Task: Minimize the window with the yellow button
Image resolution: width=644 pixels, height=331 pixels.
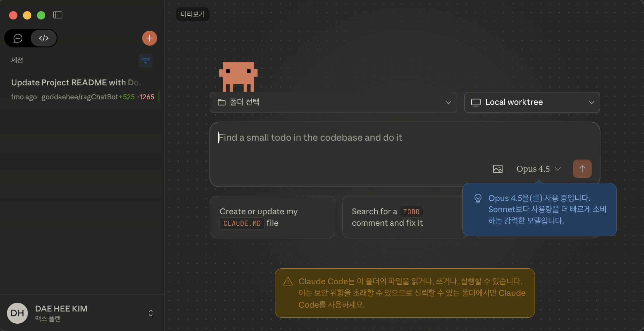Action: (27, 15)
